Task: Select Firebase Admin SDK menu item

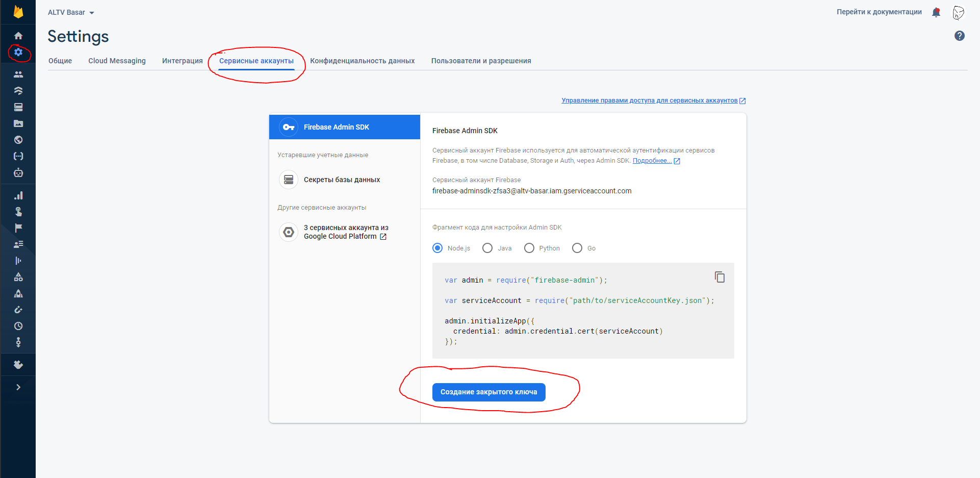Action: pos(345,127)
